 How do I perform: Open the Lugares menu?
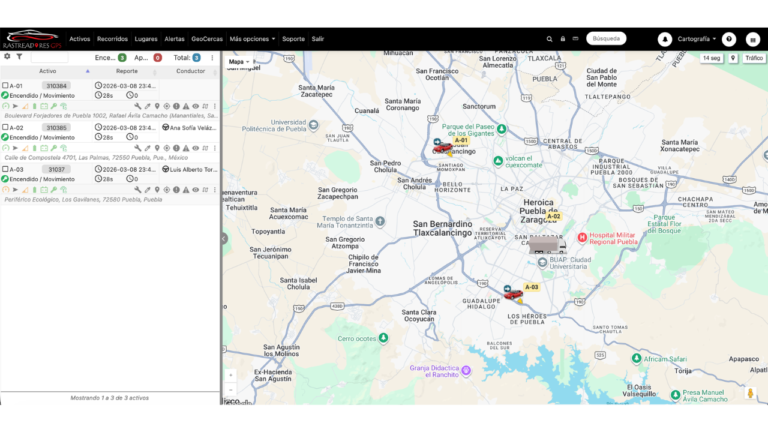(x=146, y=39)
